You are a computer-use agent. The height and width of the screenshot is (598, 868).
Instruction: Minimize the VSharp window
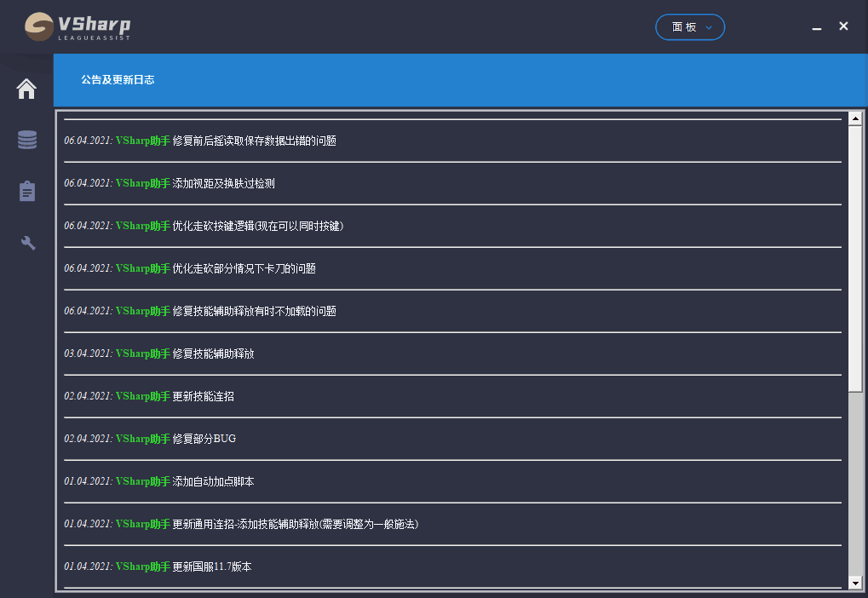point(817,27)
